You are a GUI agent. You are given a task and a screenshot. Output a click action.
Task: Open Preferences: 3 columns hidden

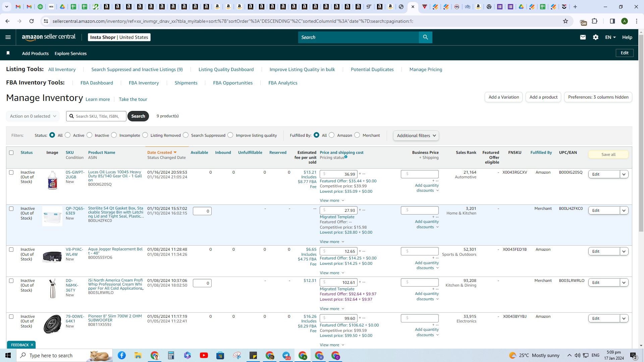pos(598,97)
